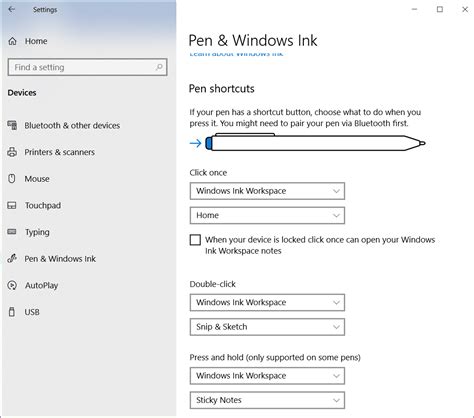
Task: Select the Bluetooth & other devices icon
Action: click(12, 125)
